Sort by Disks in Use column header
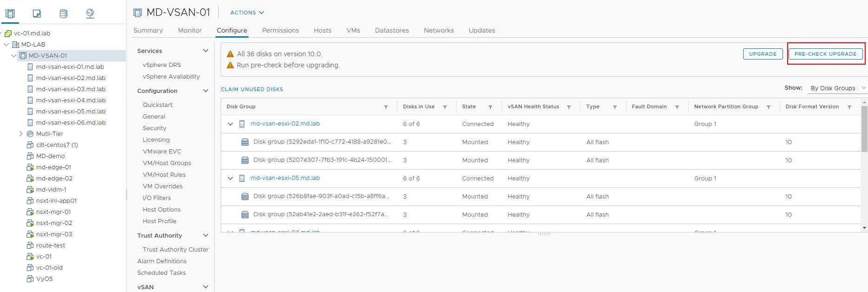The image size is (868, 292). [x=419, y=106]
